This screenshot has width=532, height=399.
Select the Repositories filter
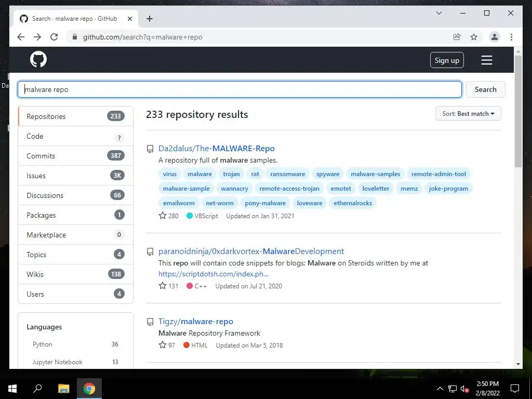click(x=76, y=116)
